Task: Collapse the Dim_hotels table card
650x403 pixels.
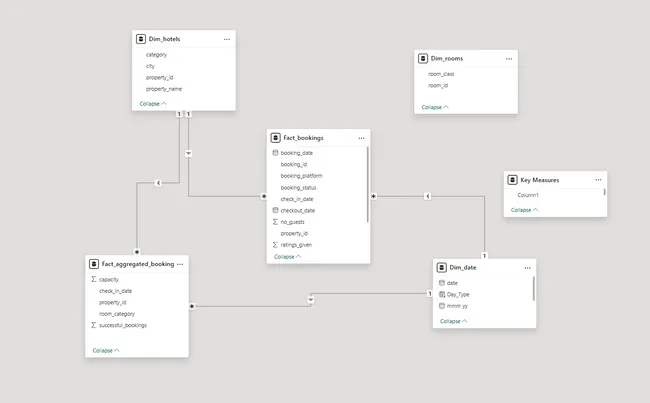Action: pos(153,103)
